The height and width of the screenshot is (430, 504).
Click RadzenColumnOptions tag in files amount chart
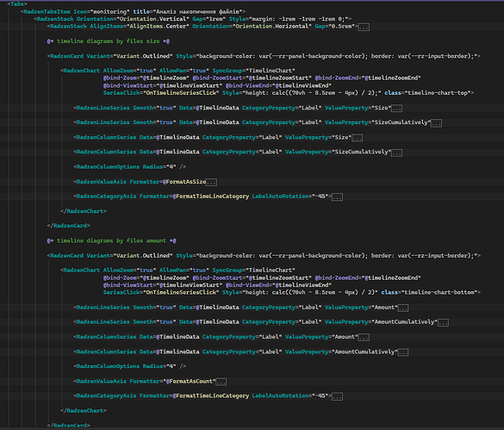pyautogui.click(x=108, y=366)
